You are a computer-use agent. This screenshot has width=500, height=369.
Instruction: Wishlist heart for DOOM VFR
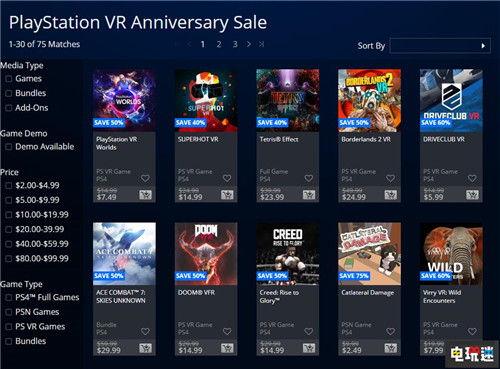[x=227, y=332]
